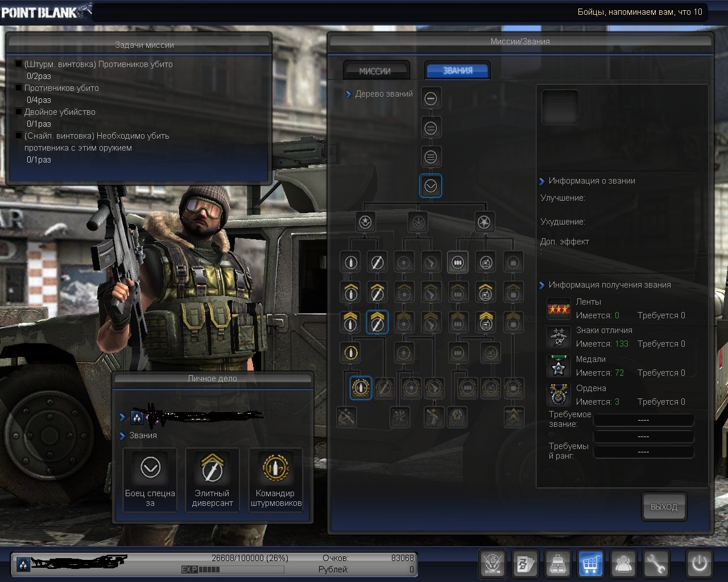Screen dimensions: 728x582
Task: Switch to the МИССИИ tab
Action: pyautogui.click(x=375, y=71)
